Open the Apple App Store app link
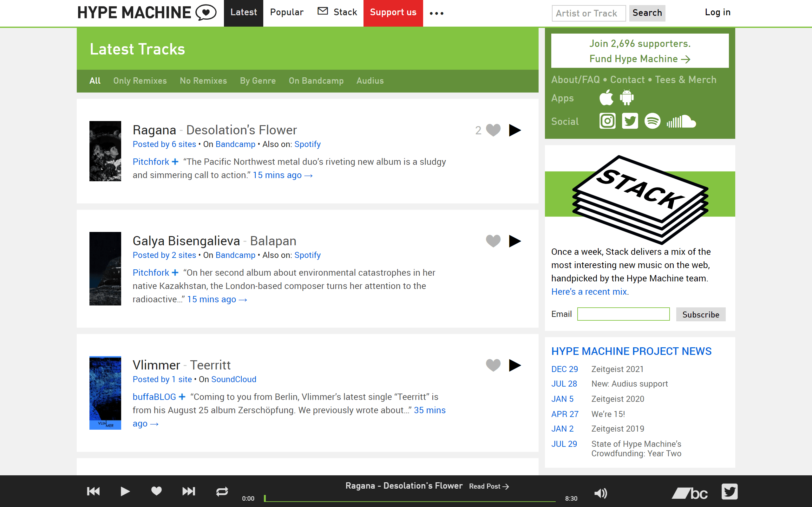Image resolution: width=812 pixels, height=507 pixels. tap(607, 98)
